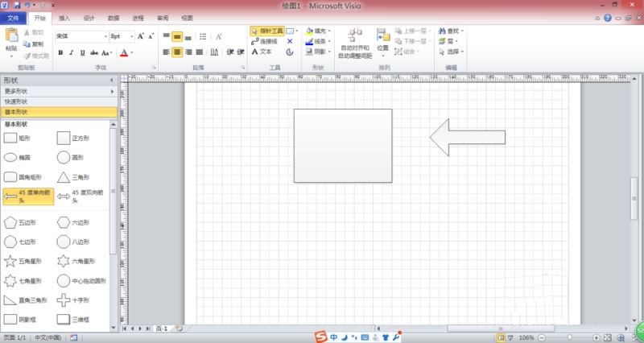
Task: Select the Pointer Tool (指针工具)
Action: [267, 31]
